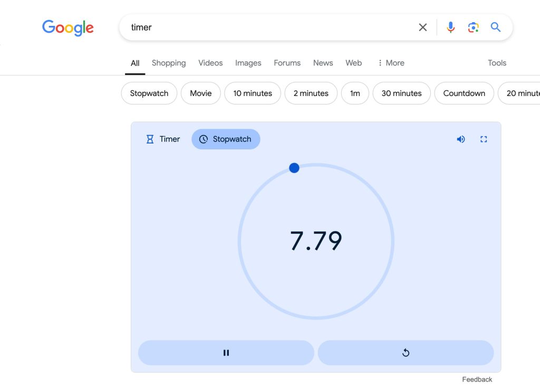Screen dimensions: 540x392
Task: Open Google Lens image search
Action: [473, 27]
